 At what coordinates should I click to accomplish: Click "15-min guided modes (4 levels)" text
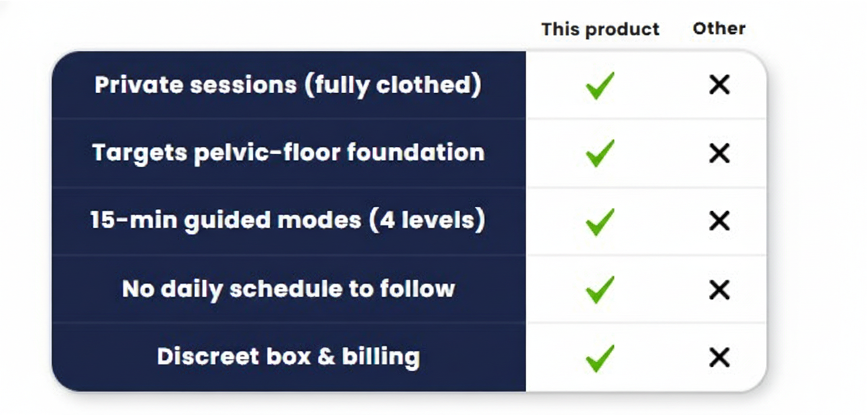288,220
